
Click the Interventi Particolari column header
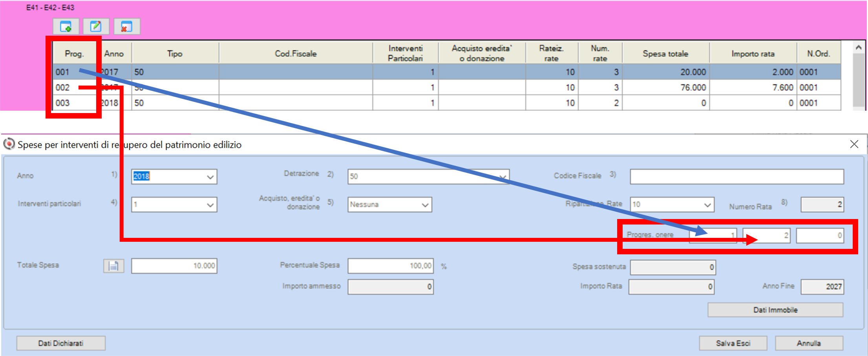405,53
